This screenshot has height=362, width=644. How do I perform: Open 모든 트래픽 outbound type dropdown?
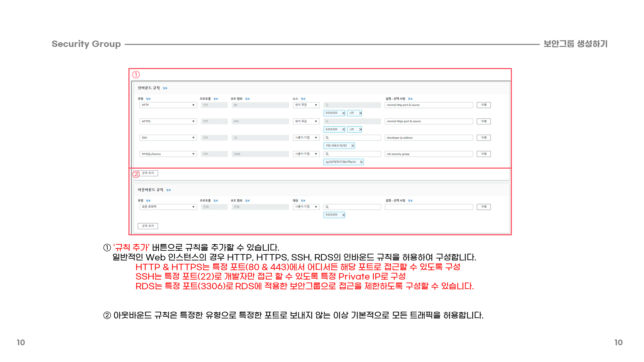point(168,207)
